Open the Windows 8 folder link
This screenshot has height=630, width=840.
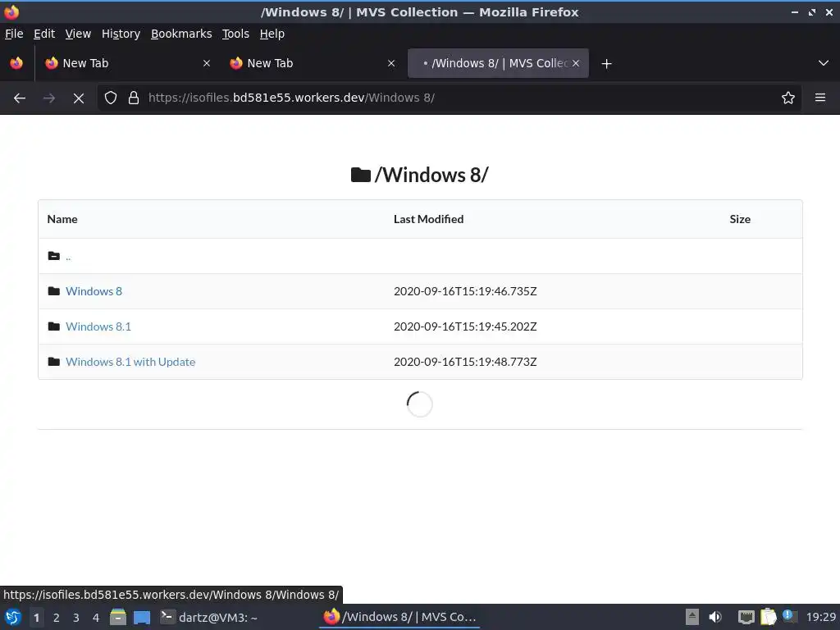94,291
